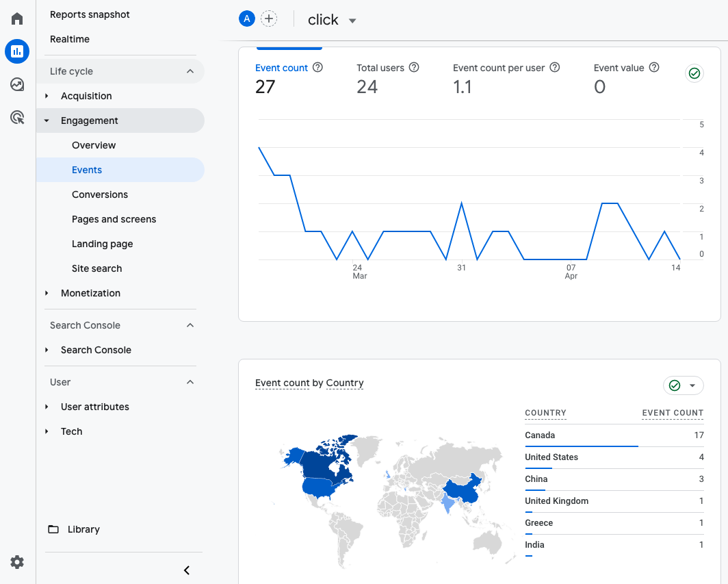Open the Library link

[83, 529]
